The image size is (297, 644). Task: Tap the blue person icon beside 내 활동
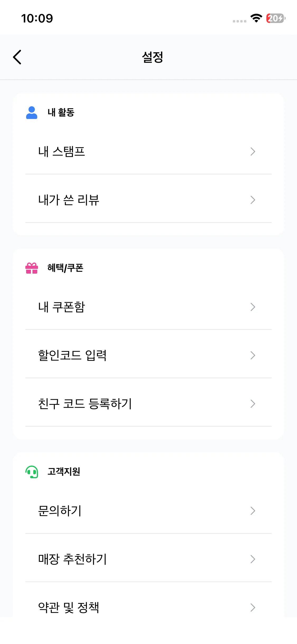pos(32,113)
